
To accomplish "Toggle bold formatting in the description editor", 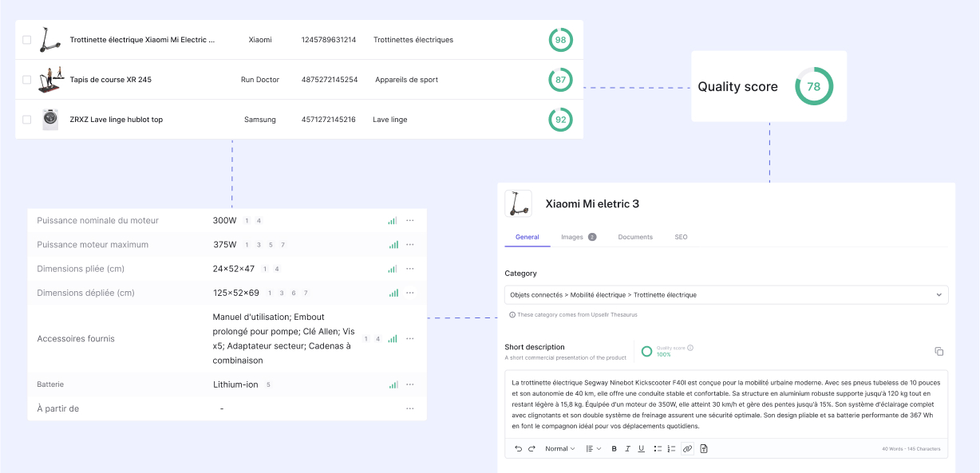I will coord(614,449).
